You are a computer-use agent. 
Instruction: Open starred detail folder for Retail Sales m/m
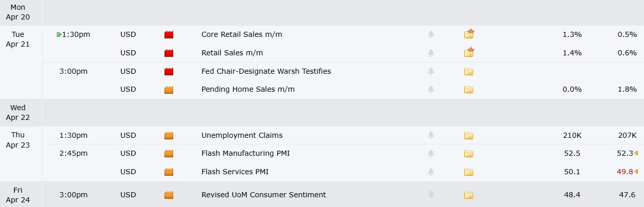(469, 52)
